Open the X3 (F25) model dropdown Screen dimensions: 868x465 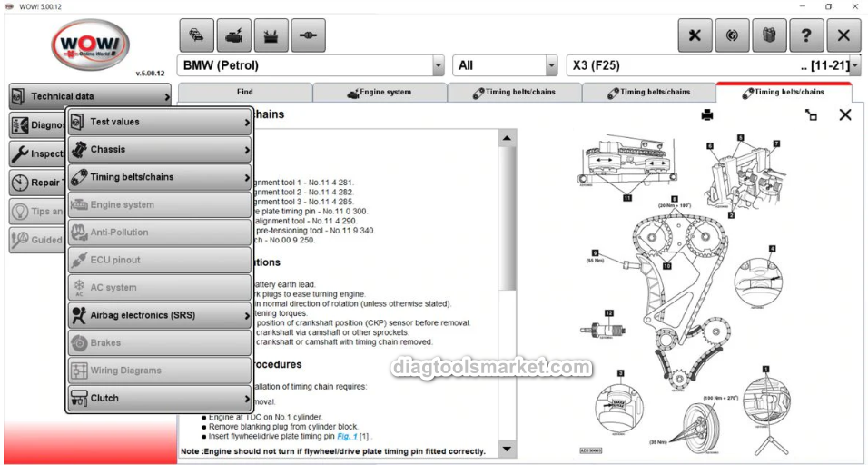[854, 65]
